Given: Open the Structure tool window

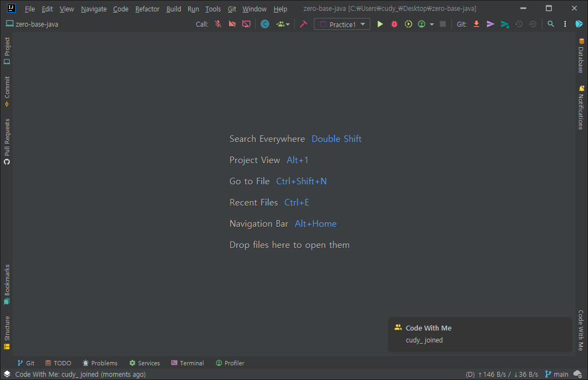Looking at the screenshot, I should coord(7,333).
